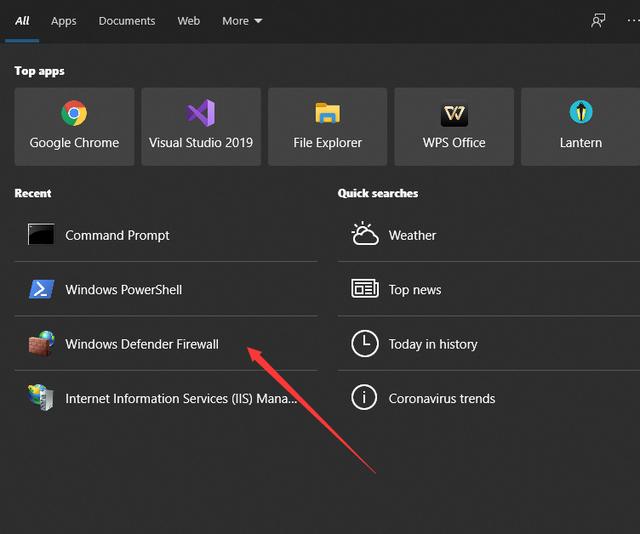Click the IIS Manager icon in Recent
This screenshot has width=640, height=534.
(41, 398)
